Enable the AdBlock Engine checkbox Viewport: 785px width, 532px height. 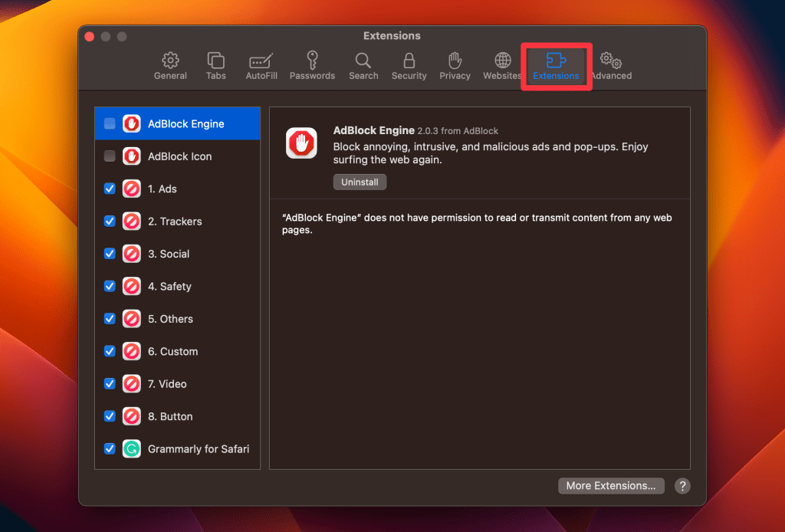click(x=110, y=123)
